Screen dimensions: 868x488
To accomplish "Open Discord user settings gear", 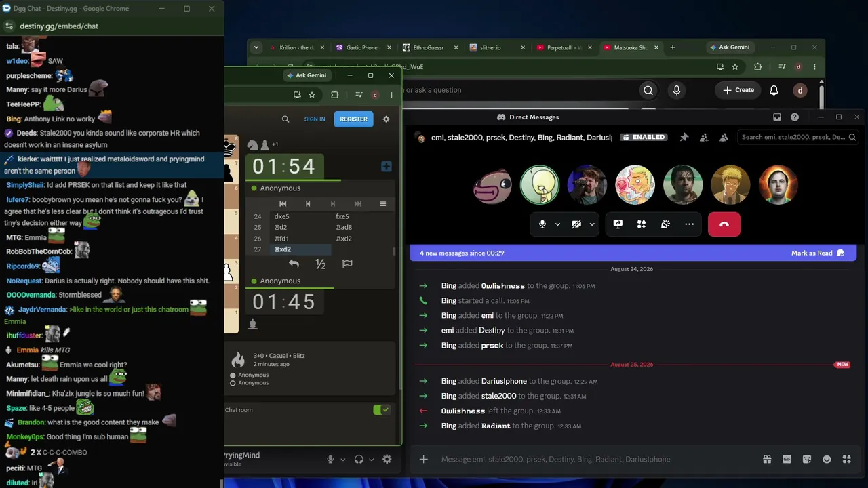I will 387,460.
